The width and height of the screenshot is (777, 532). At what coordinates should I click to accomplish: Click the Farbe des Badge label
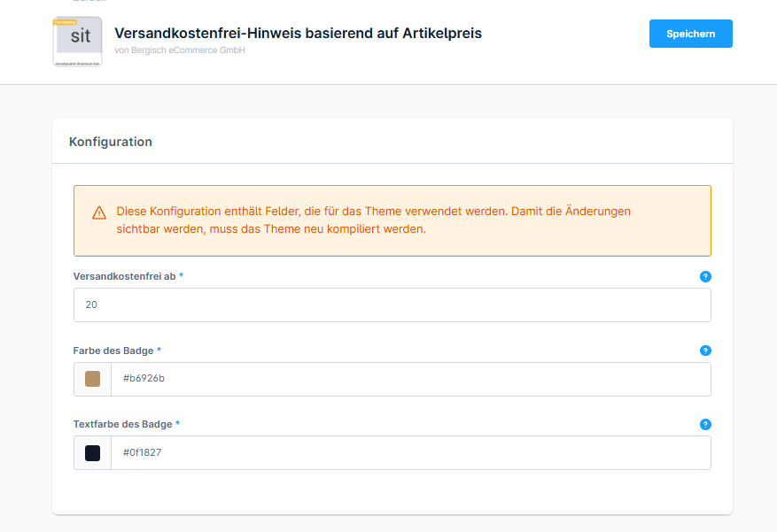[113, 351]
